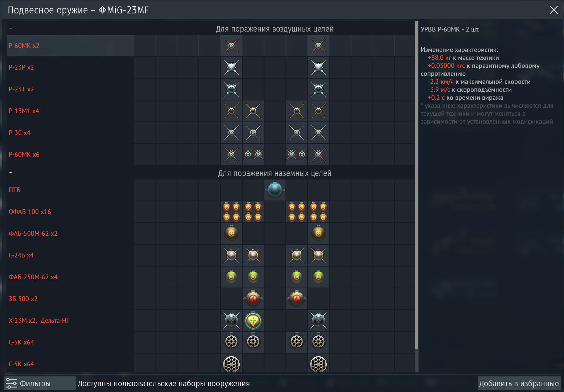Select the Х-23М x2, Дельта-НГ preset label
The image size is (564, 392).
point(39,321)
